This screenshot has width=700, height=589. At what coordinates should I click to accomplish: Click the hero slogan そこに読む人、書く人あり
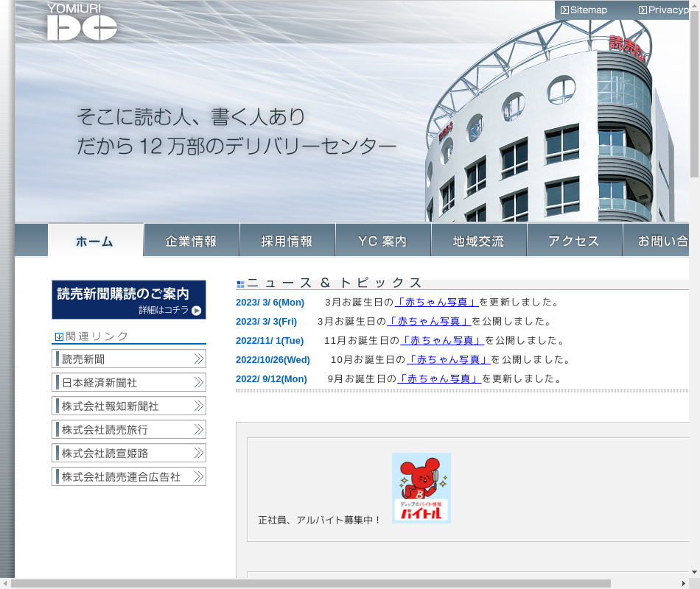[x=191, y=116]
